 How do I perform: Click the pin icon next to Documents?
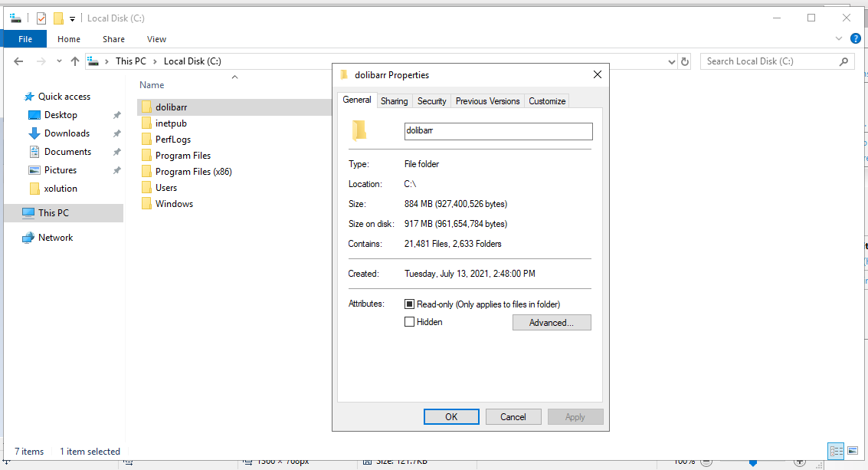[x=116, y=152]
